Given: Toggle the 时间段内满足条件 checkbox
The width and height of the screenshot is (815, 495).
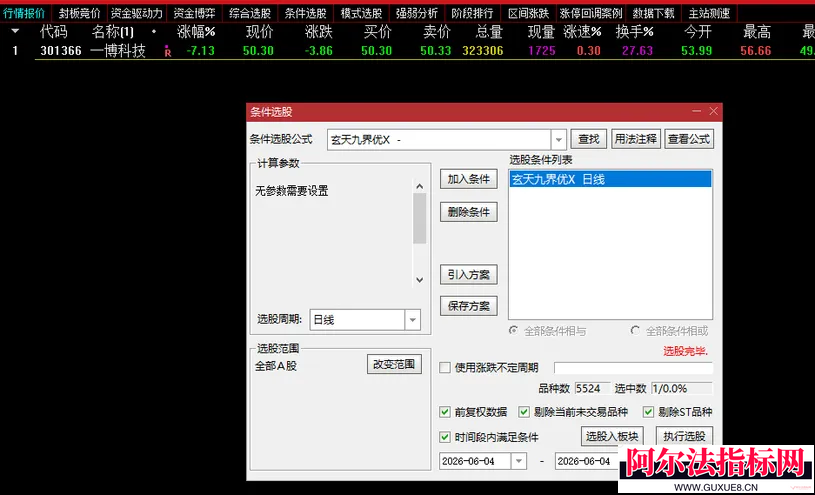Looking at the screenshot, I should tap(445, 437).
